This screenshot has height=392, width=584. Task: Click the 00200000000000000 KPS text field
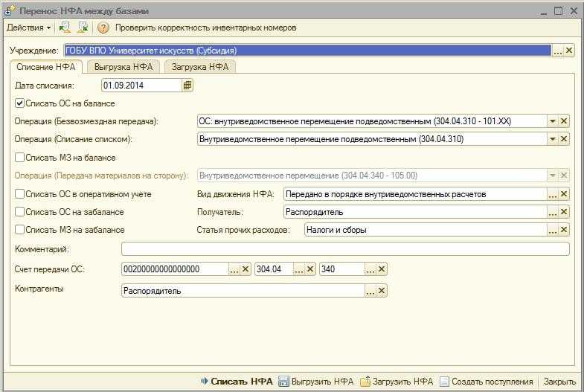point(175,269)
